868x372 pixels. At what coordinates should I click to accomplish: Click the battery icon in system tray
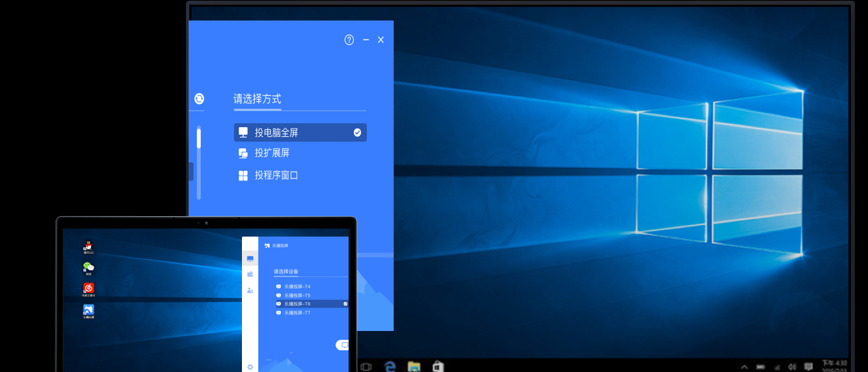[x=761, y=368]
